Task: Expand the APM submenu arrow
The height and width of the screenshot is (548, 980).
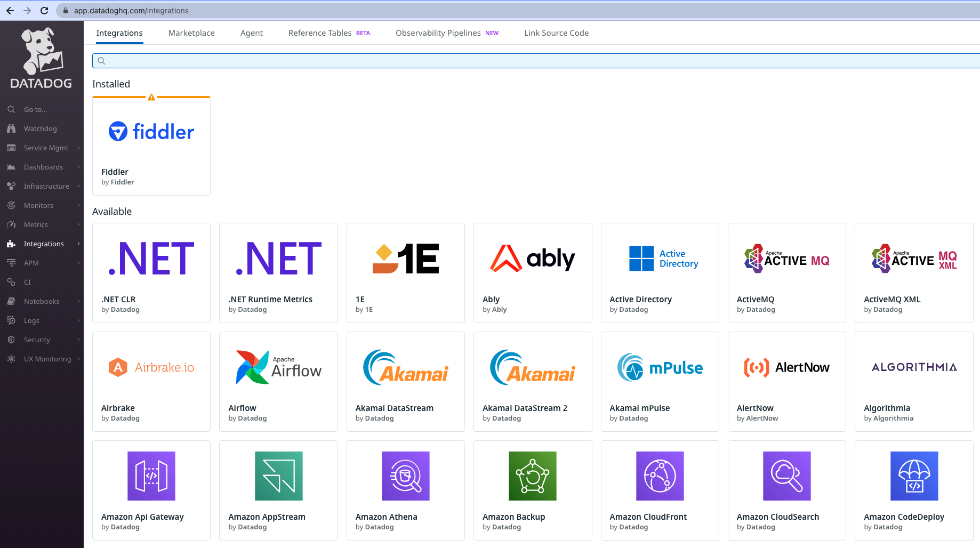Action: 78,263
